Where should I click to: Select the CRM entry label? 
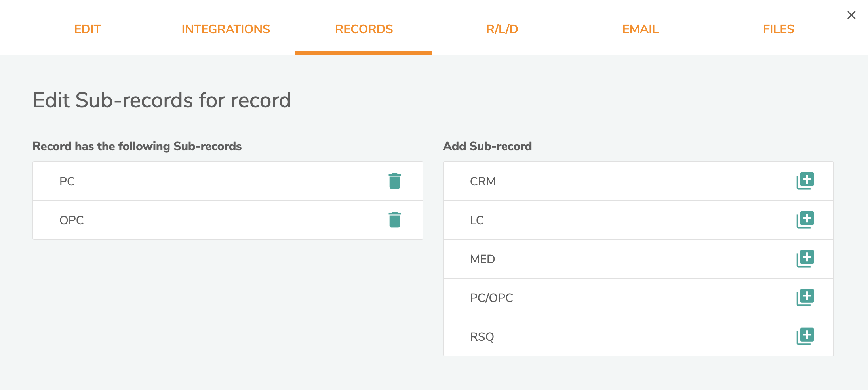click(x=482, y=182)
